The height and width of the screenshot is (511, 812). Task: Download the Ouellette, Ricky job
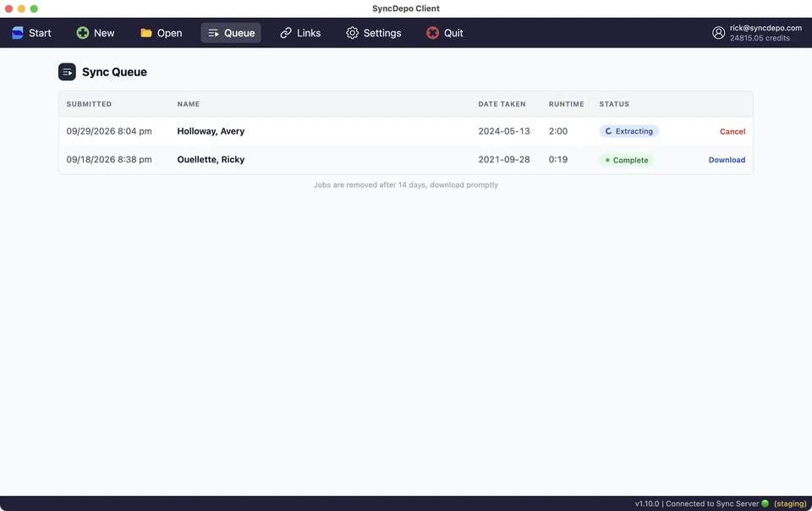(727, 160)
